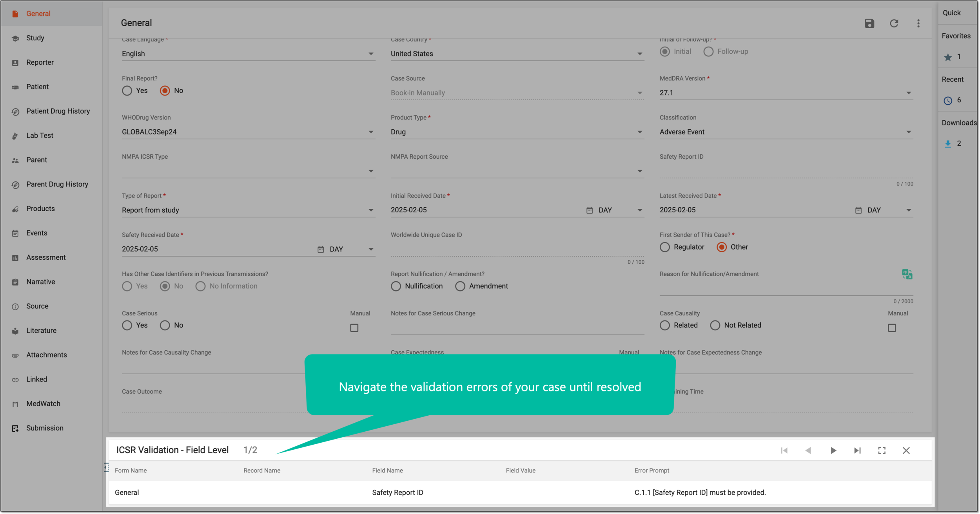Click the Events sidebar icon
Viewport: 980px width, 514px height.
pos(15,233)
